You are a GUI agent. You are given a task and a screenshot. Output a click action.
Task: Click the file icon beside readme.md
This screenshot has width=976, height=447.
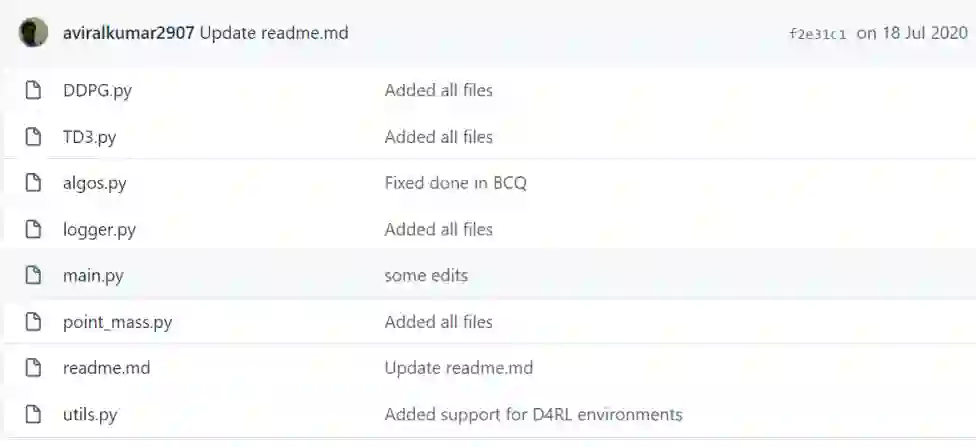(x=33, y=368)
